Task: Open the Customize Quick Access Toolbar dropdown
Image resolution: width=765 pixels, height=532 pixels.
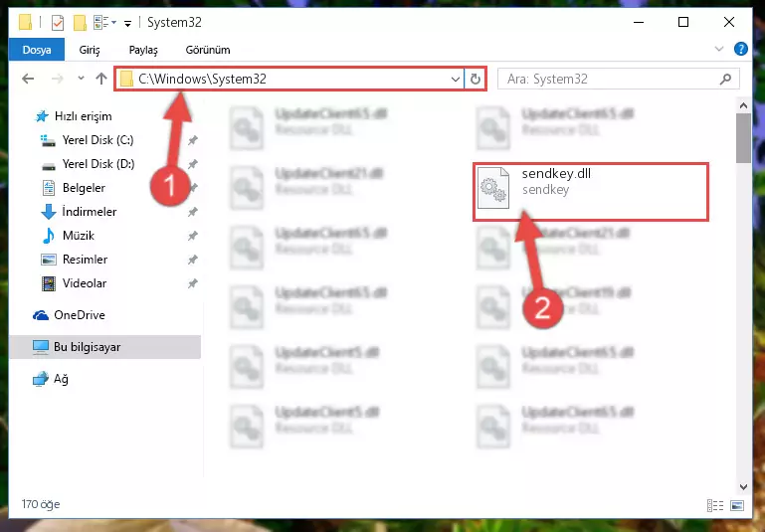Action: [127, 23]
